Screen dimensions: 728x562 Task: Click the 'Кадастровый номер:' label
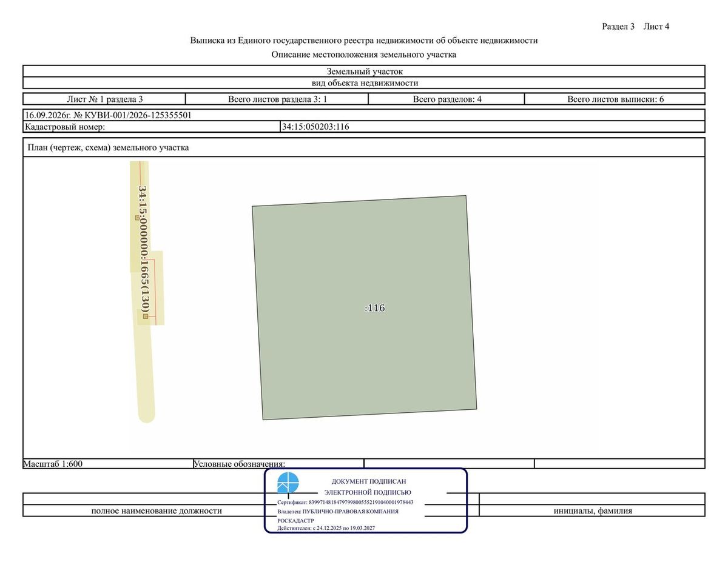pyautogui.click(x=65, y=127)
